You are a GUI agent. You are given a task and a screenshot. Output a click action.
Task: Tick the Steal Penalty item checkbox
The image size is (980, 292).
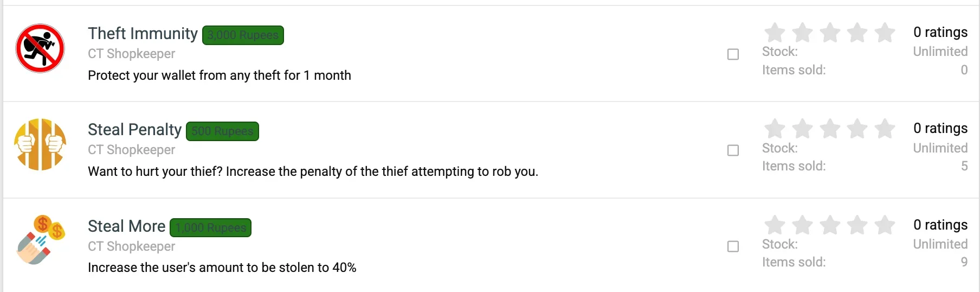[x=733, y=150]
